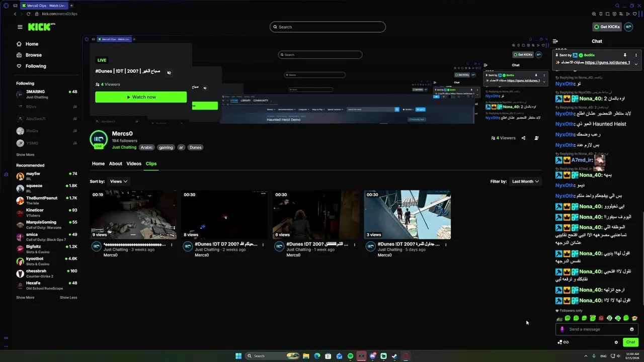644x362 pixels.
Task: Click the green Chat send button
Action: (x=630, y=342)
